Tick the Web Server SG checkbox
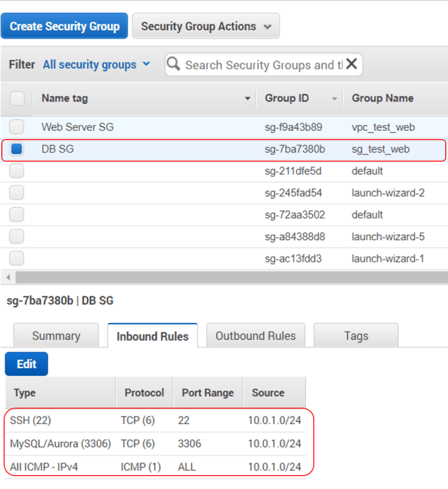 17,127
